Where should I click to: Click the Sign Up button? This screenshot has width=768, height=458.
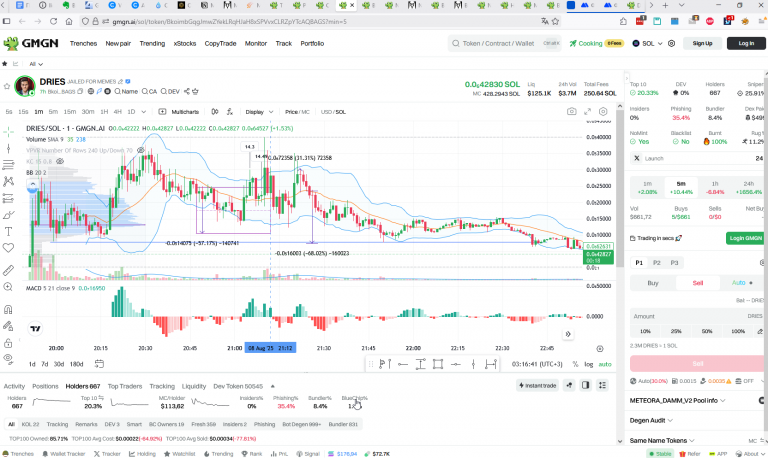pos(702,44)
